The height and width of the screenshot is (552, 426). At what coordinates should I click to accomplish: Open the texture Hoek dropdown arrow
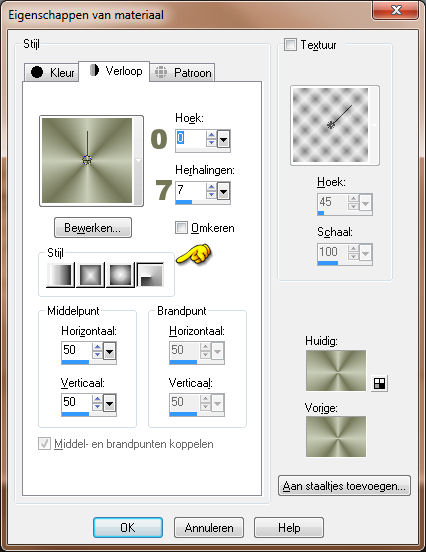[x=365, y=203]
